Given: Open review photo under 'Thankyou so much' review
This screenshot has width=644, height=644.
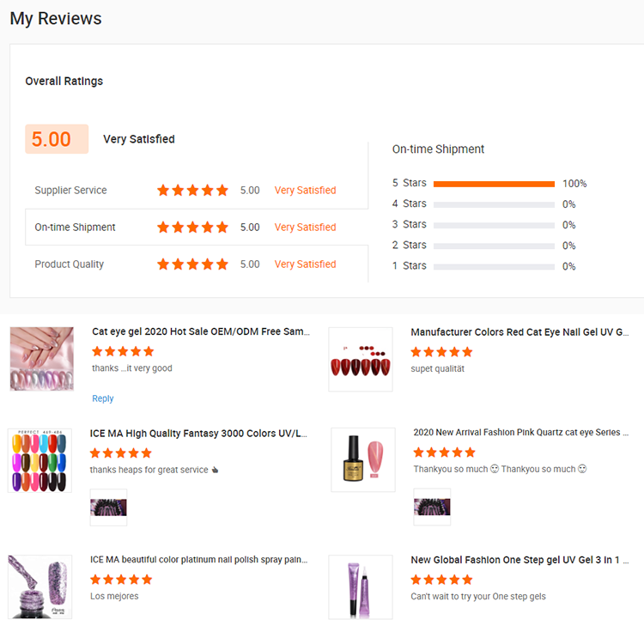Looking at the screenshot, I should tap(432, 507).
